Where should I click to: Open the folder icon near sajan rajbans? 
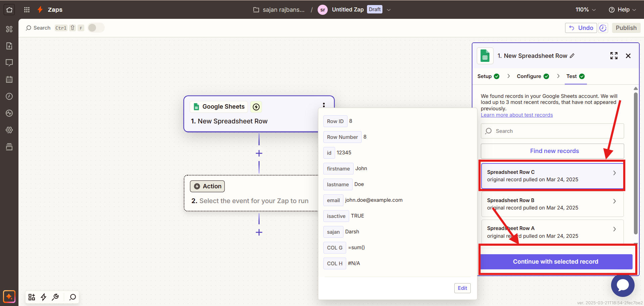(x=256, y=10)
